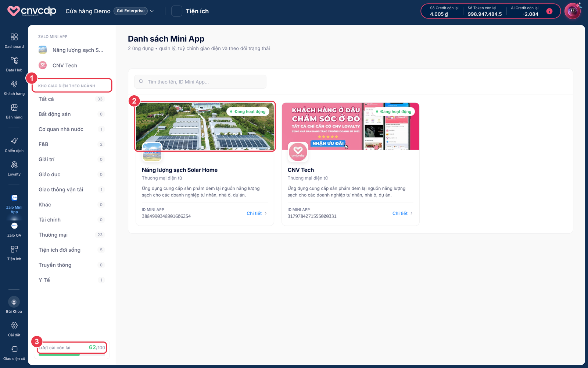Open the Cài đặt gear icon
Viewport: 588px width, 368px height.
pos(14,325)
